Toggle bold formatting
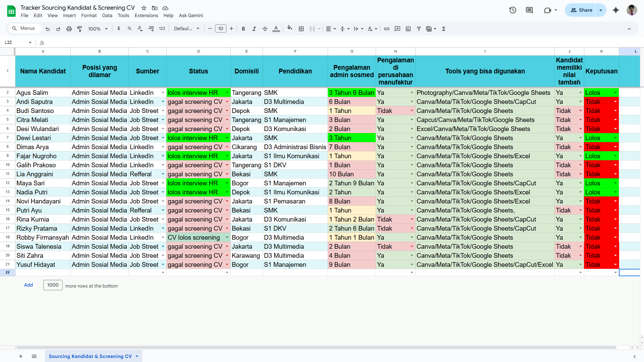Screen dimensions: 644x362 pyautogui.click(x=244, y=29)
